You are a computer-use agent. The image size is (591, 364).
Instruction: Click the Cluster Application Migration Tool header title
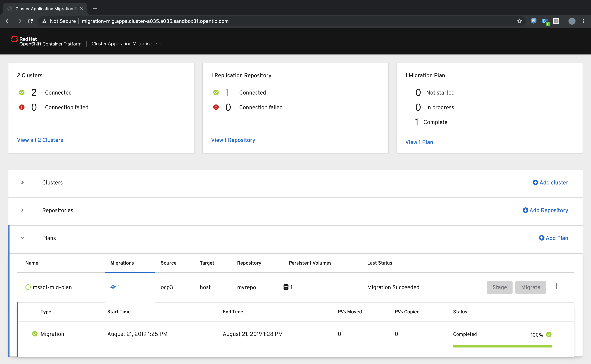click(x=127, y=44)
